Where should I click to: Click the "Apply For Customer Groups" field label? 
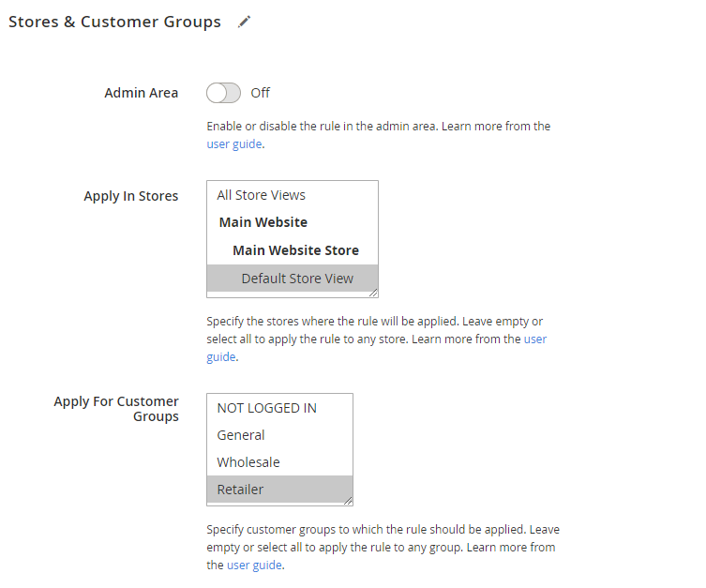pyautogui.click(x=116, y=409)
